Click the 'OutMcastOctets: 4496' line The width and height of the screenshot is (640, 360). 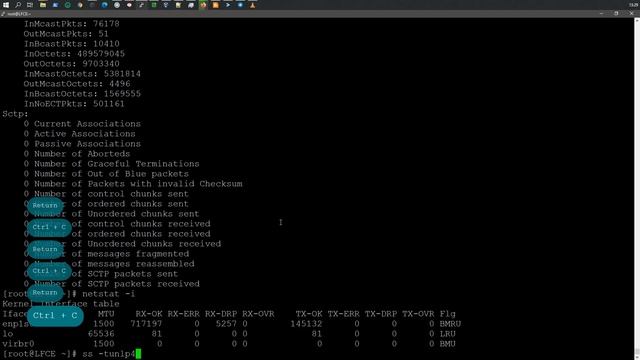tap(77, 84)
